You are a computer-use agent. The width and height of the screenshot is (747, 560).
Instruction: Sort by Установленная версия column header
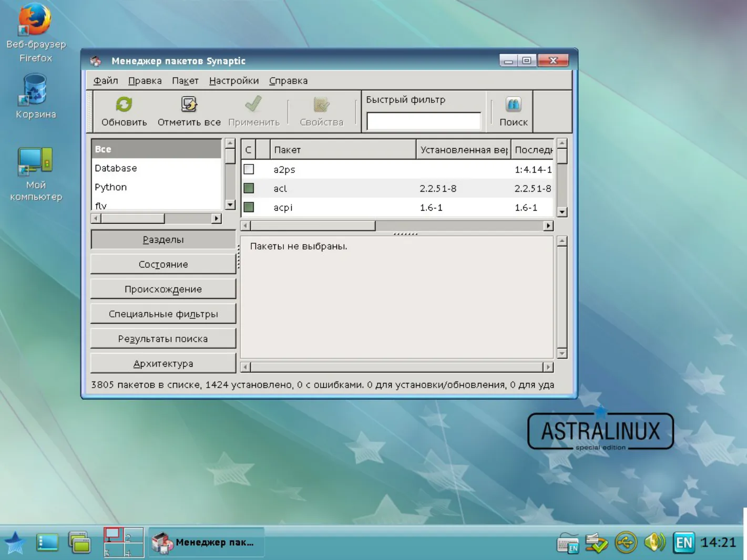(x=463, y=150)
